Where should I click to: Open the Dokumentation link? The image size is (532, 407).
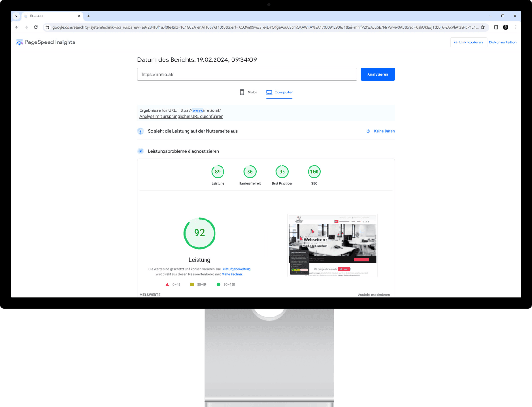tap(503, 42)
